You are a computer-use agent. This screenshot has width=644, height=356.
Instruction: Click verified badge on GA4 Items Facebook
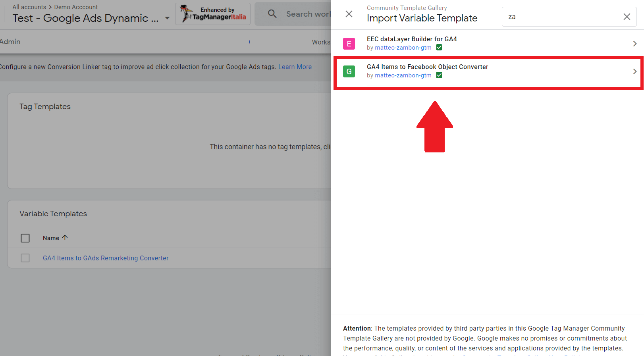point(439,75)
